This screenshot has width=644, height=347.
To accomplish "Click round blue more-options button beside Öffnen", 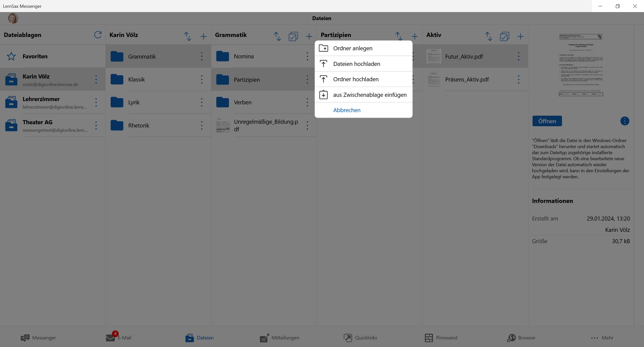I will coord(625,121).
